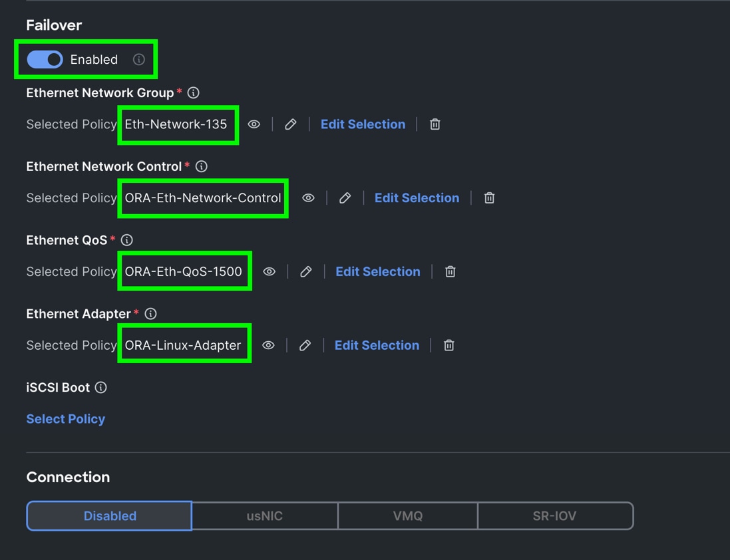Preview the ORA-Eth-Network-Control policy
730x560 pixels.
[x=308, y=198]
